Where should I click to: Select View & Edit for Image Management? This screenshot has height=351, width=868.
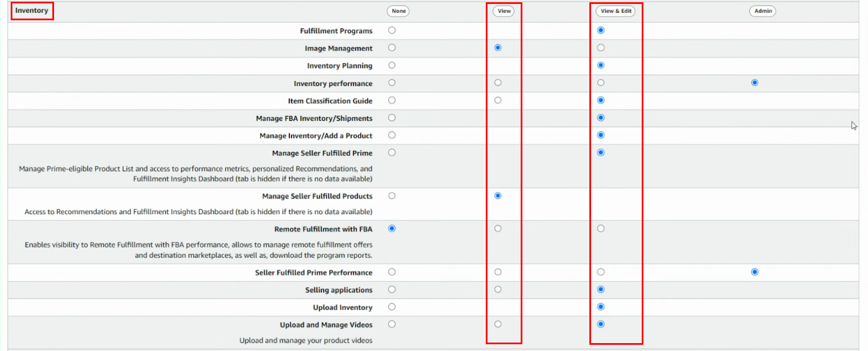click(x=601, y=48)
